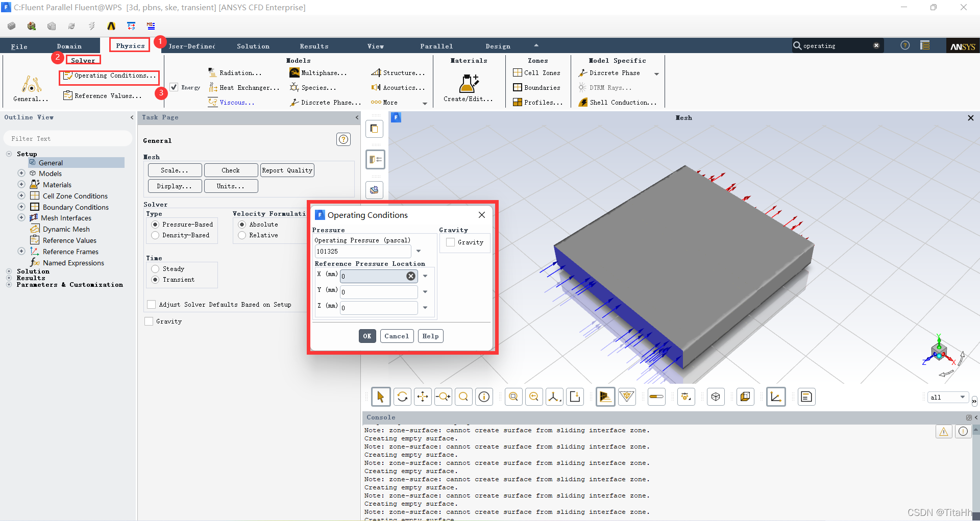Click the rotate view icon in viewport toolbar
The width and height of the screenshot is (980, 521).
click(402, 397)
